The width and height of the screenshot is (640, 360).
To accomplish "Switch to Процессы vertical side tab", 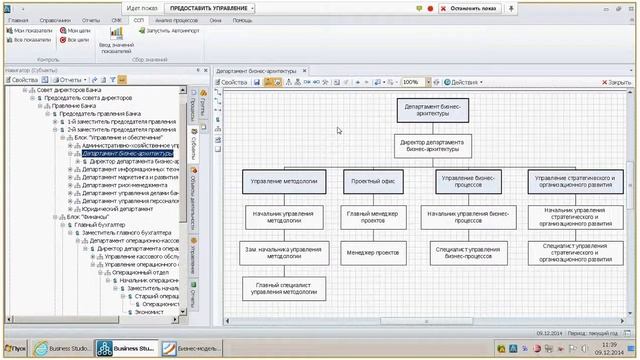I will click(x=193, y=105).
